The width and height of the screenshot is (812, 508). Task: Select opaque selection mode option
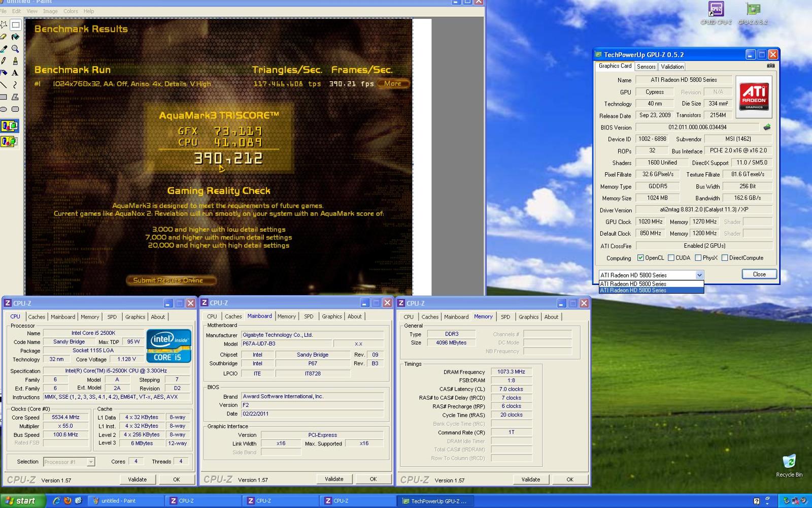pyautogui.click(x=9, y=126)
